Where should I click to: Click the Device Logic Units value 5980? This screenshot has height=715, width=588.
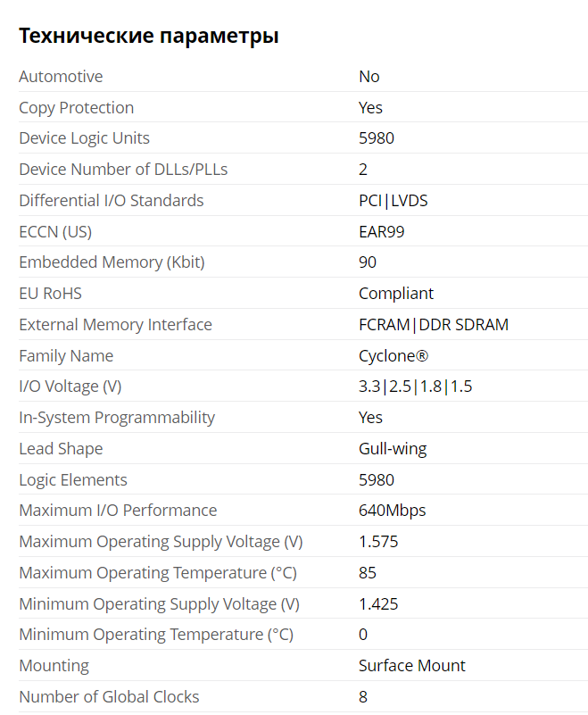pos(376,138)
